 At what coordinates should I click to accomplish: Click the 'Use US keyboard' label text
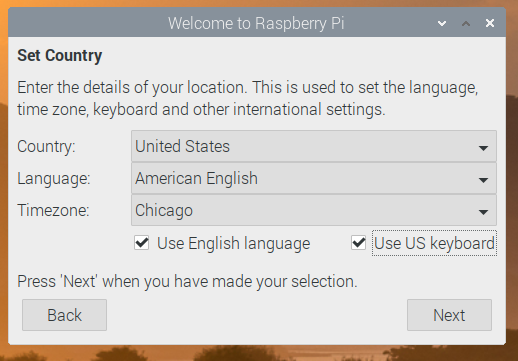pos(434,243)
